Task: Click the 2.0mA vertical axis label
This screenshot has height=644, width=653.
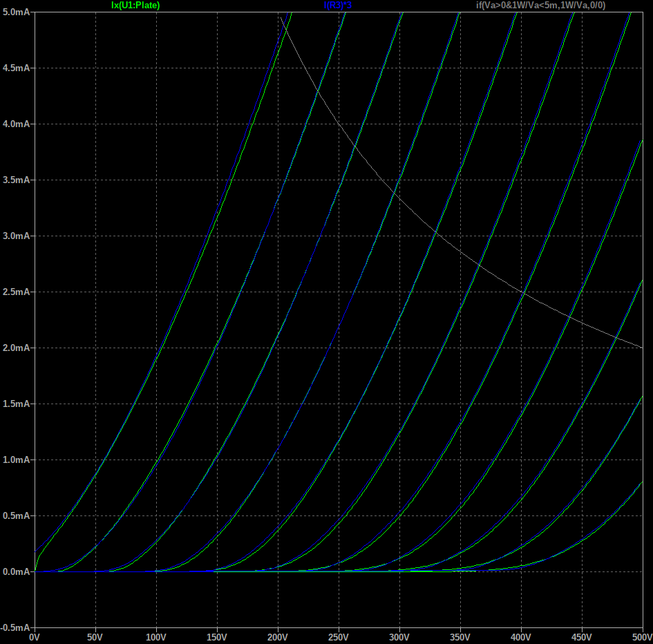Action: pos(17,348)
